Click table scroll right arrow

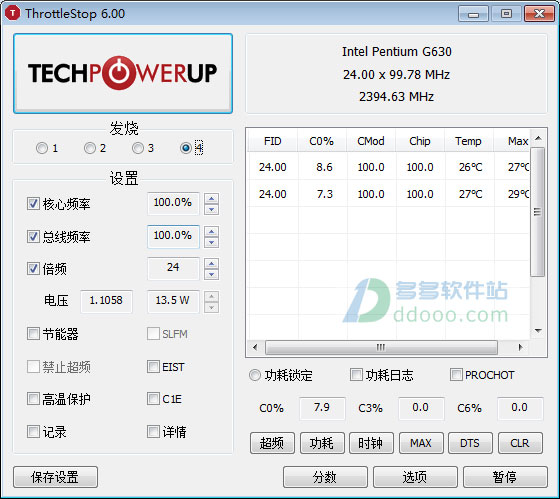coord(521,347)
